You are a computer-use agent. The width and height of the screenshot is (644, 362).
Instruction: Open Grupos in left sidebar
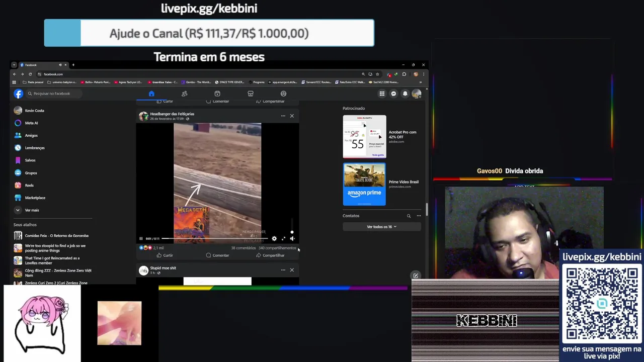click(x=52, y=173)
